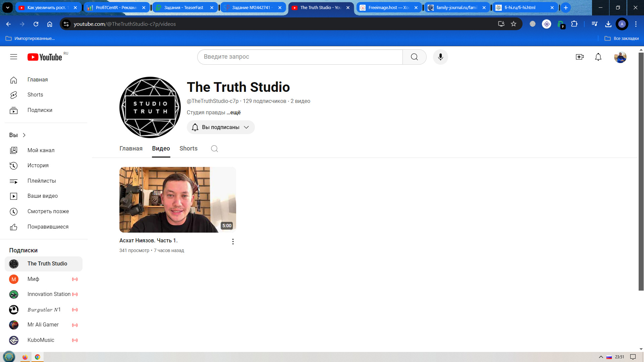Play the 5:00 video thumbnail

tap(178, 200)
